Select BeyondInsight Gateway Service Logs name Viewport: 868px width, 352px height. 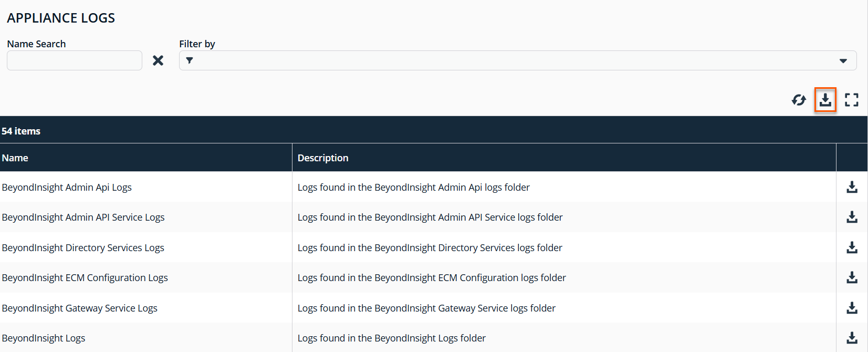79,308
